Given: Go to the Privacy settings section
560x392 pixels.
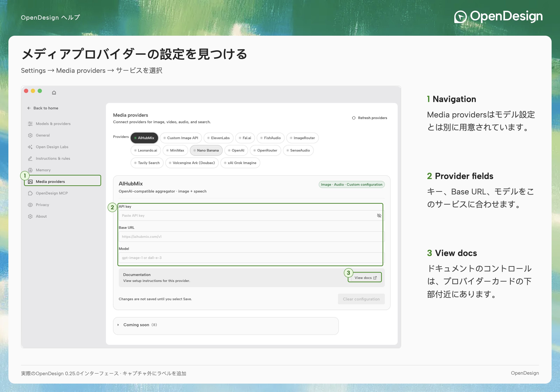Looking at the screenshot, I should [62, 205].
